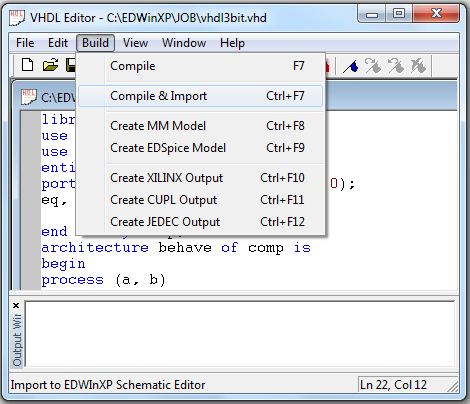Click the resize grip in the status bar corner
Viewport: 470px width, 404px height.
pyautogui.click(x=453, y=386)
